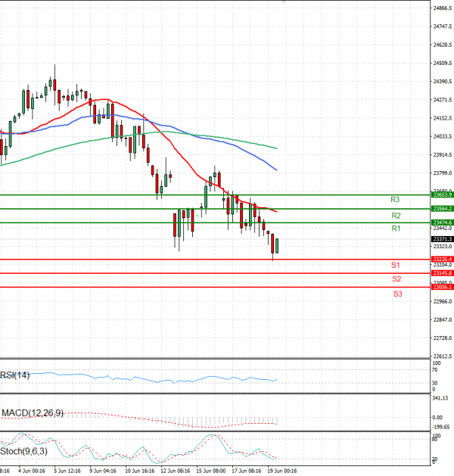Click the 24271.5 price axis value
The image size is (454, 476).
click(x=443, y=100)
